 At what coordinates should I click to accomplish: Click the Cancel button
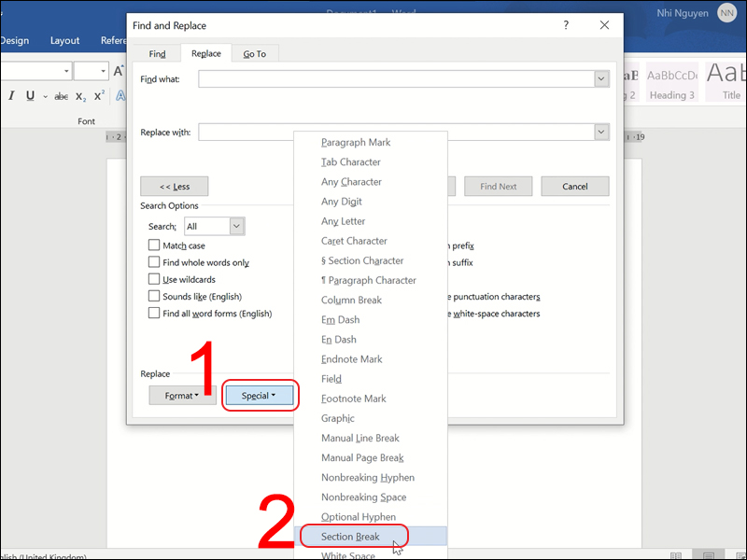(x=574, y=187)
